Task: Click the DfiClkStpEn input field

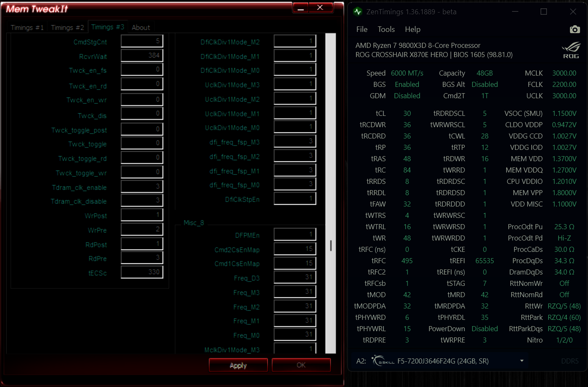Action: 295,199
